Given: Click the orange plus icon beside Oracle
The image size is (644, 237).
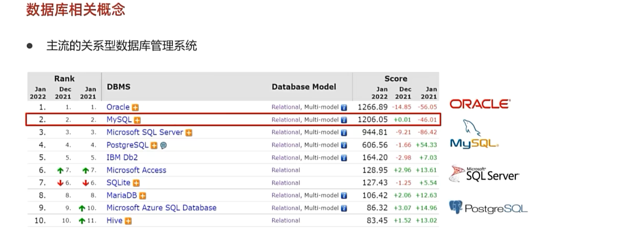Looking at the screenshot, I should [x=136, y=107].
